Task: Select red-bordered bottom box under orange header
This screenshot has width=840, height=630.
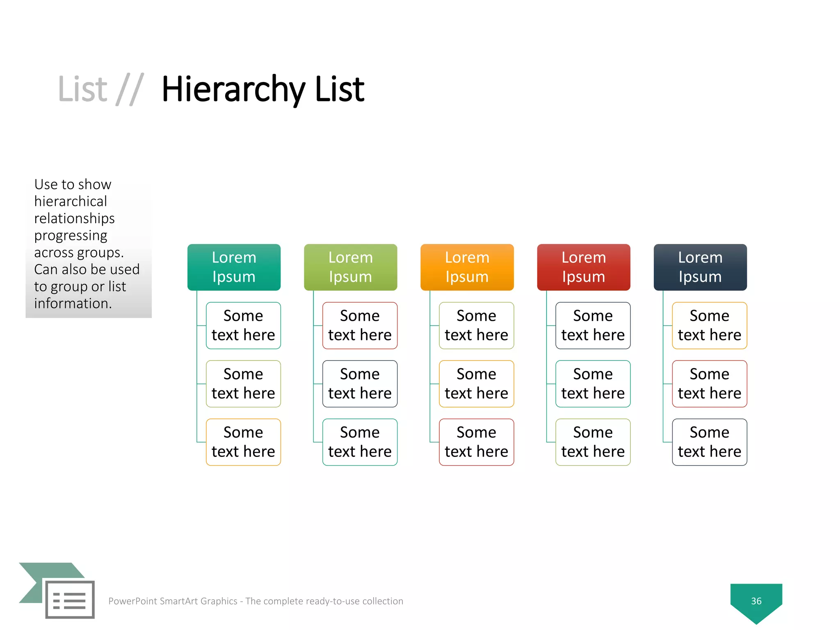Action: (x=476, y=442)
